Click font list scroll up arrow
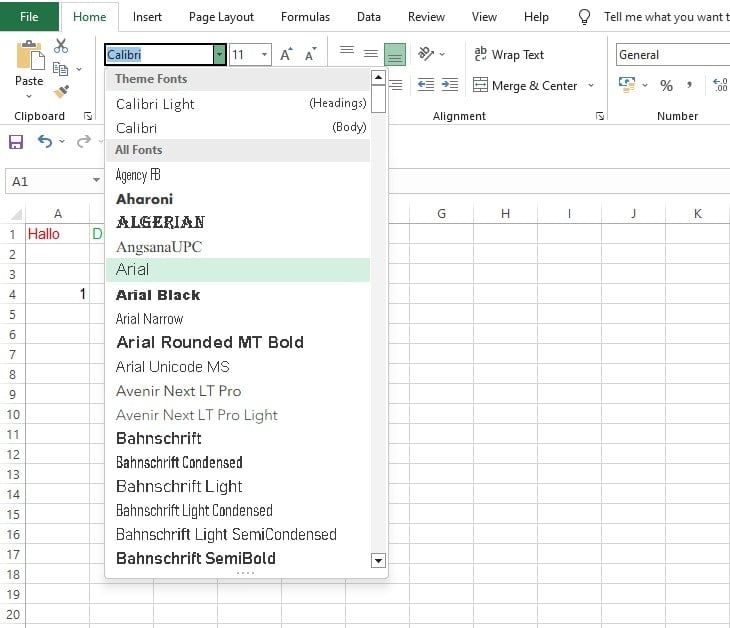This screenshot has height=628, width=730. coord(379,77)
